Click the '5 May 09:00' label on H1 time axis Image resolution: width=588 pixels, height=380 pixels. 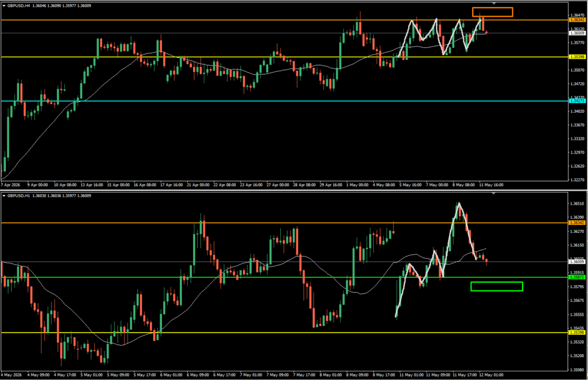(x=118, y=375)
